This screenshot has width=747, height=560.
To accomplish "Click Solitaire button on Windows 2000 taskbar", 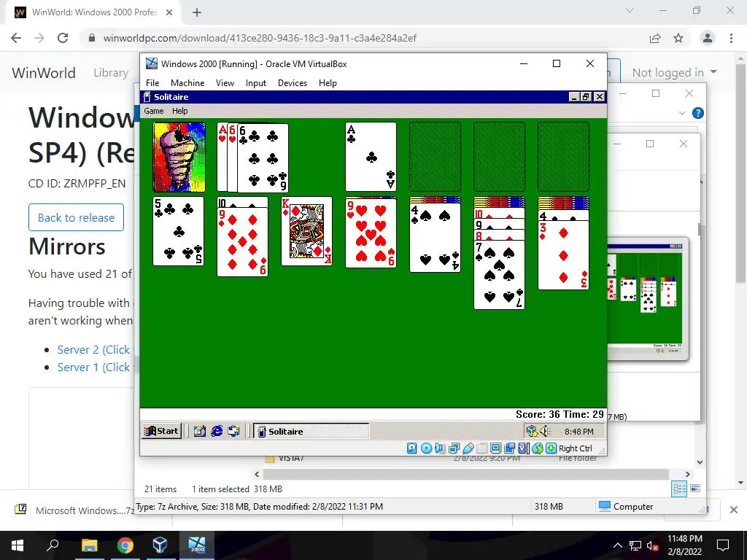I will [x=311, y=432].
